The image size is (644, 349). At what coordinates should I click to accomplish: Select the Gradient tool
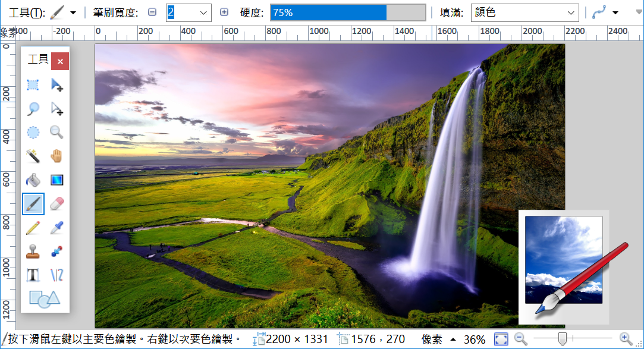56,180
